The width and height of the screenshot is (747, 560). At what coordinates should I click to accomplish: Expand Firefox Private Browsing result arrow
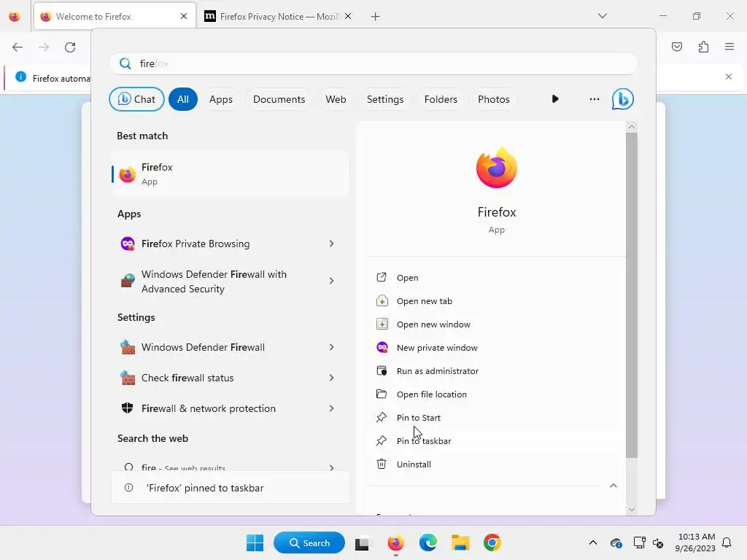point(332,244)
